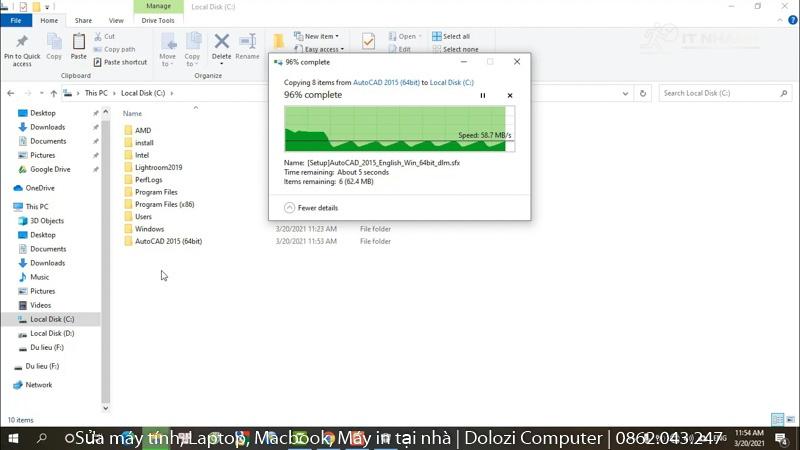Click Copy path command
The width and height of the screenshot is (800, 450).
point(115,49)
